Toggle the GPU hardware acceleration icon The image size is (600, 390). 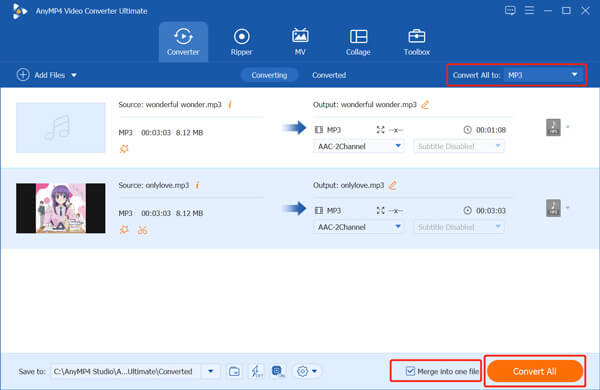click(278, 371)
